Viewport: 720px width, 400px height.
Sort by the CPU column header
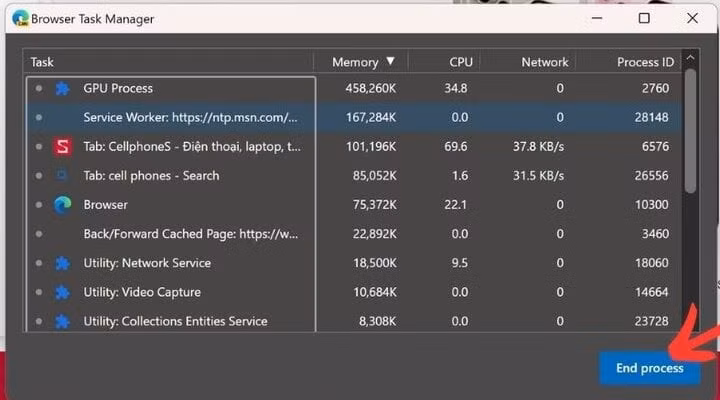[444, 62]
